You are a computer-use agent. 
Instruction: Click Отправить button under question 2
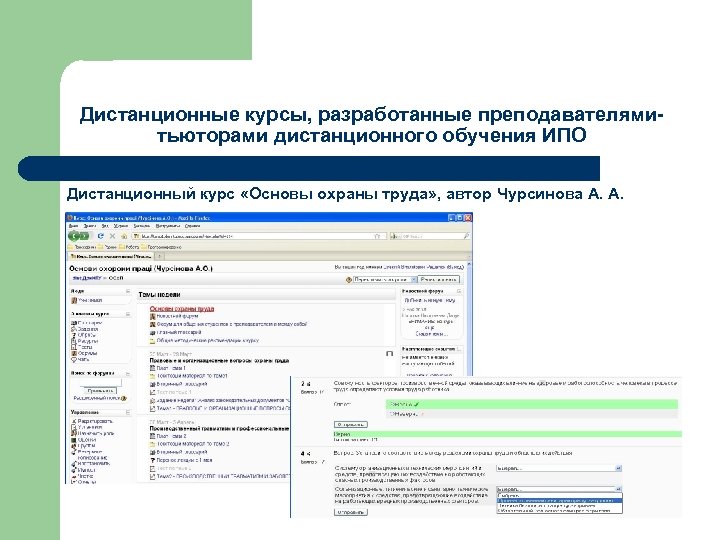(350, 425)
